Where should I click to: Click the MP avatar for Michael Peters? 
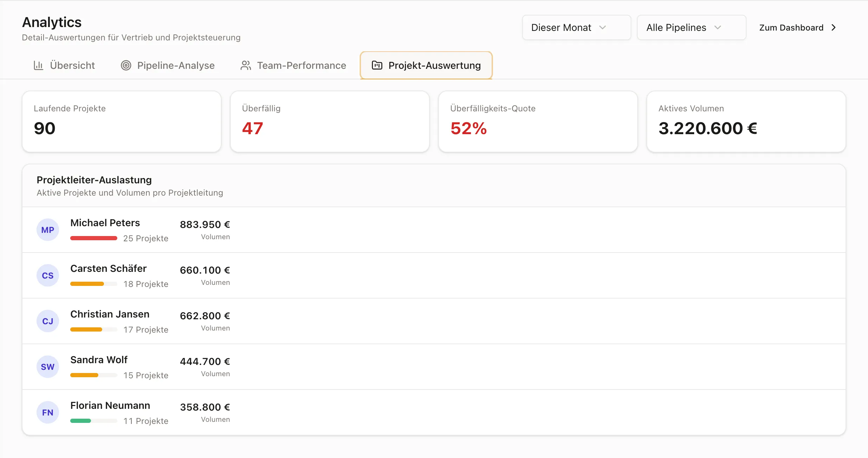[48, 230]
